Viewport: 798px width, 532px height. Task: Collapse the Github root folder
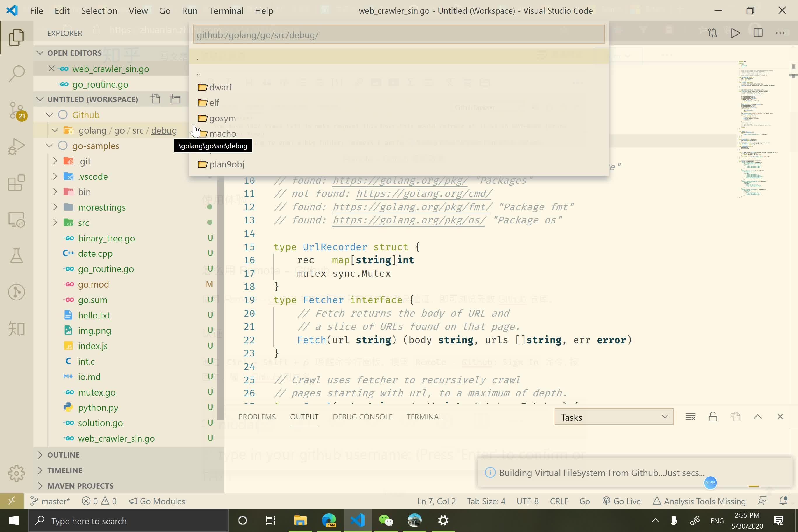(50, 115)
